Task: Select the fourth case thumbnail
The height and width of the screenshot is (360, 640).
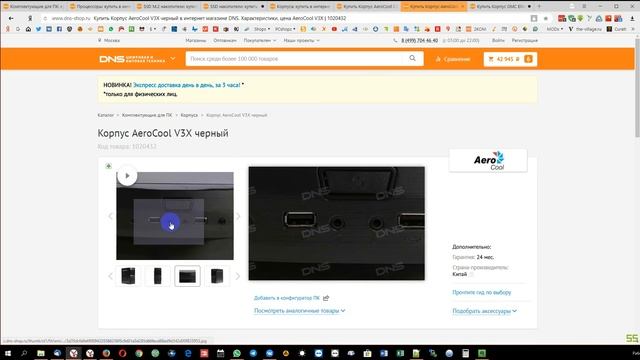Action: 217,276
